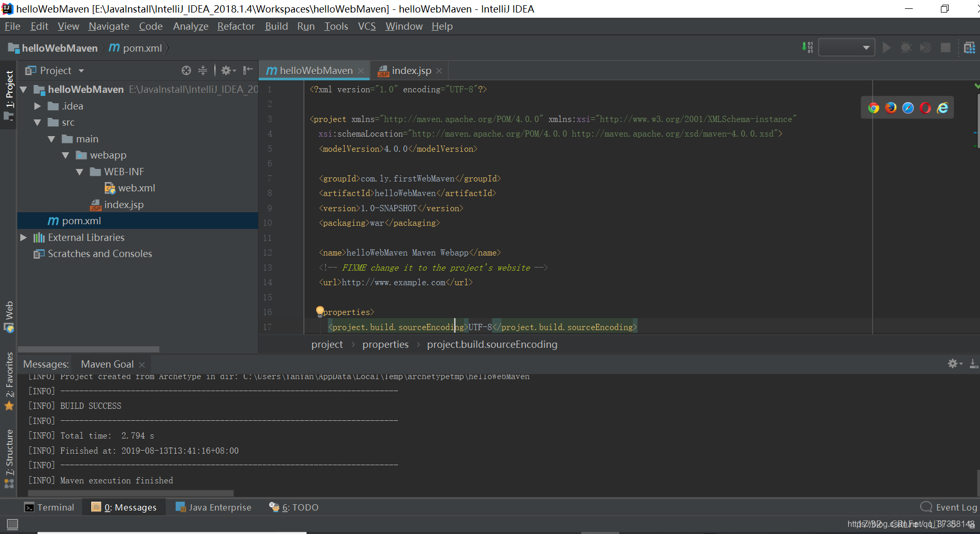Toggle tool window bars in bottom-left corner
This screenshot has height=534, width=980.
(13, 524)
